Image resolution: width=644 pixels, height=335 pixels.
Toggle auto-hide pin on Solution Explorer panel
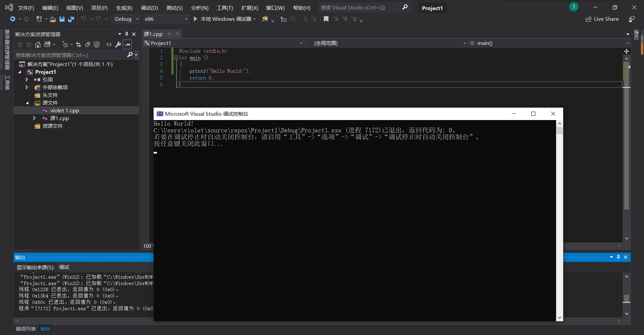tap(126, 34)
